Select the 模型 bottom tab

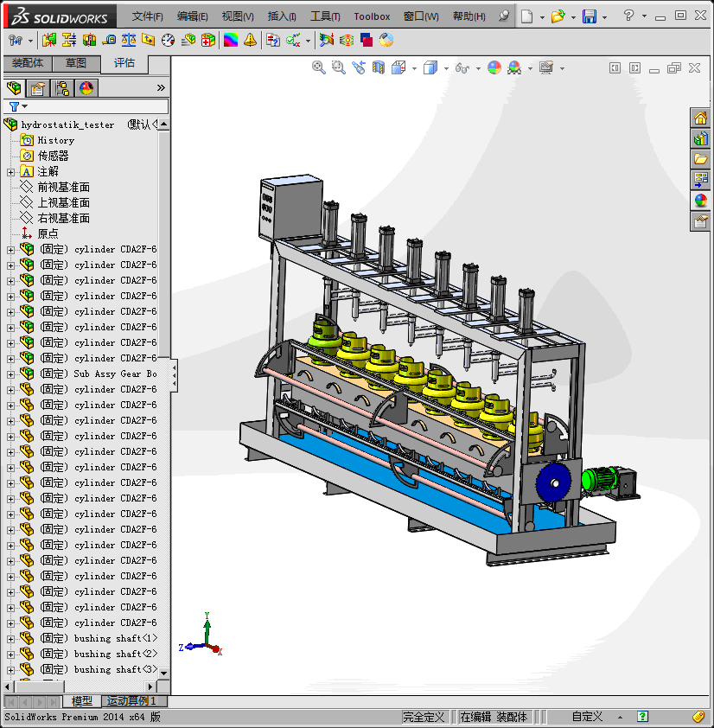82,700
